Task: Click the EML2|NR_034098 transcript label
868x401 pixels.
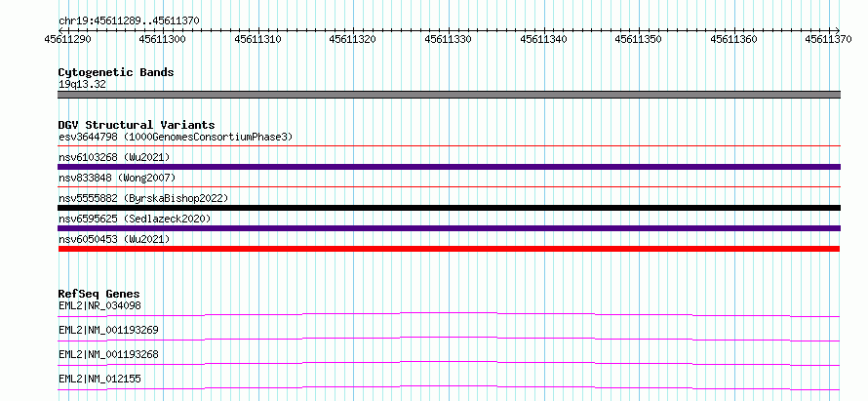Action: tap(99, 305)
